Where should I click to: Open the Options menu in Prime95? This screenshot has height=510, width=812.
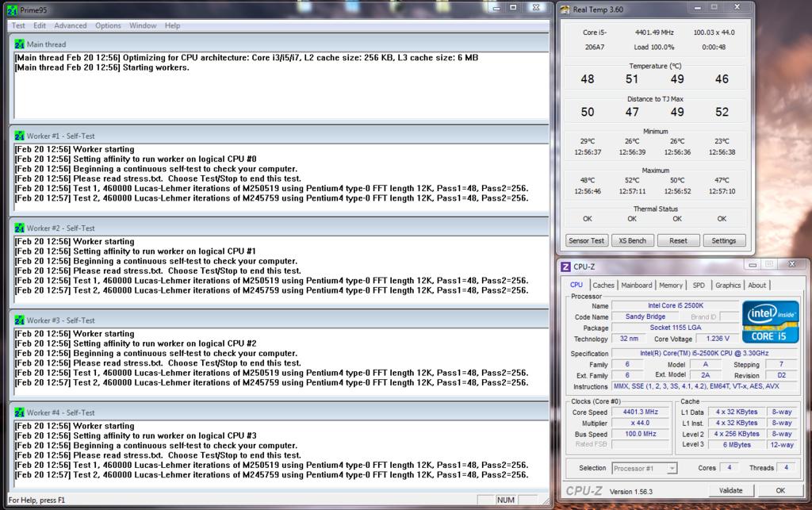point(108,25)
